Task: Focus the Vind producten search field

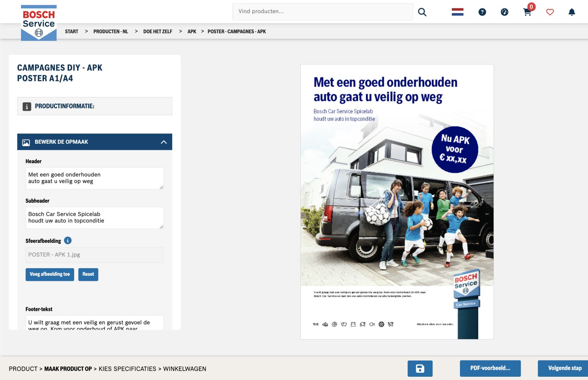Action: pyautogui.click(x=323, y=12)
